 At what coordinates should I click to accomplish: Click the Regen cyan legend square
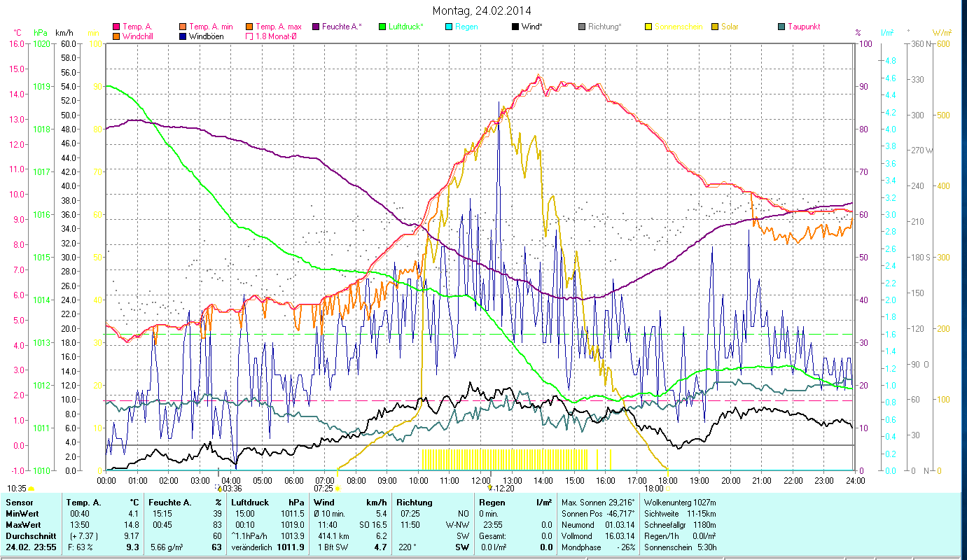point(450,27)
